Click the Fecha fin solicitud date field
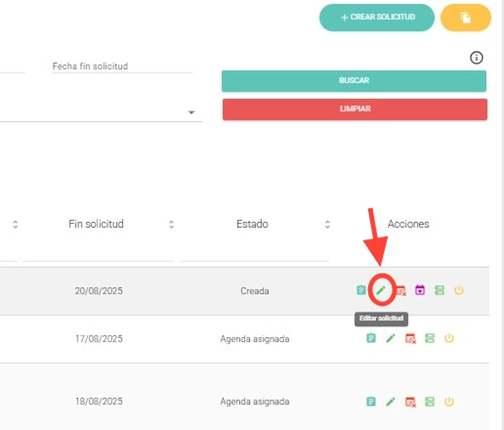504x430 pixels. 122,67
